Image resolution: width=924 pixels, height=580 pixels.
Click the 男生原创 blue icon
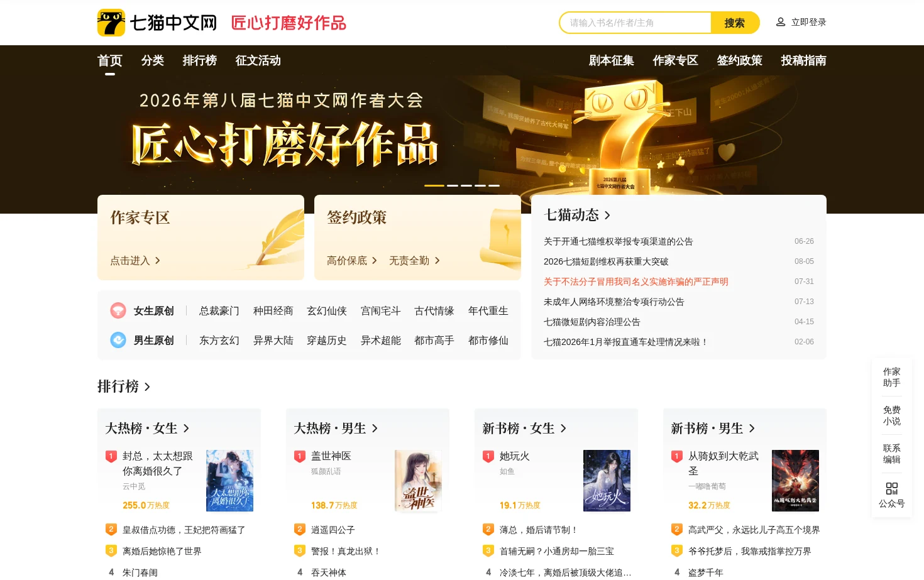[x=118, y=340]
